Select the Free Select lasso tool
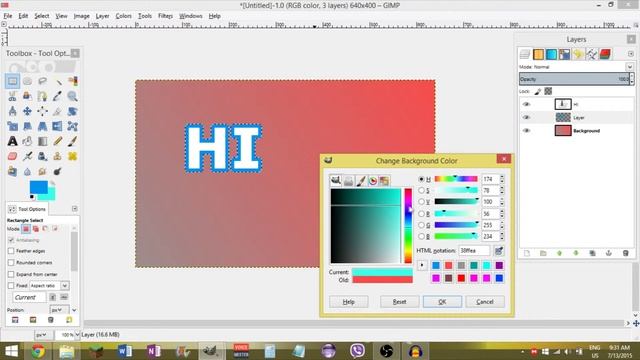 [x=42, y=81]
